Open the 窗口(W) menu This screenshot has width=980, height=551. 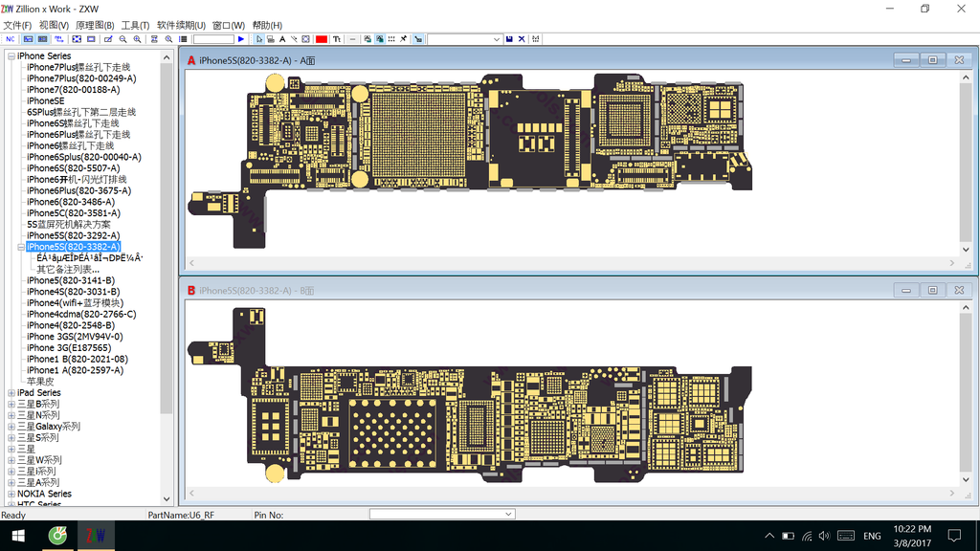[228, 25]
